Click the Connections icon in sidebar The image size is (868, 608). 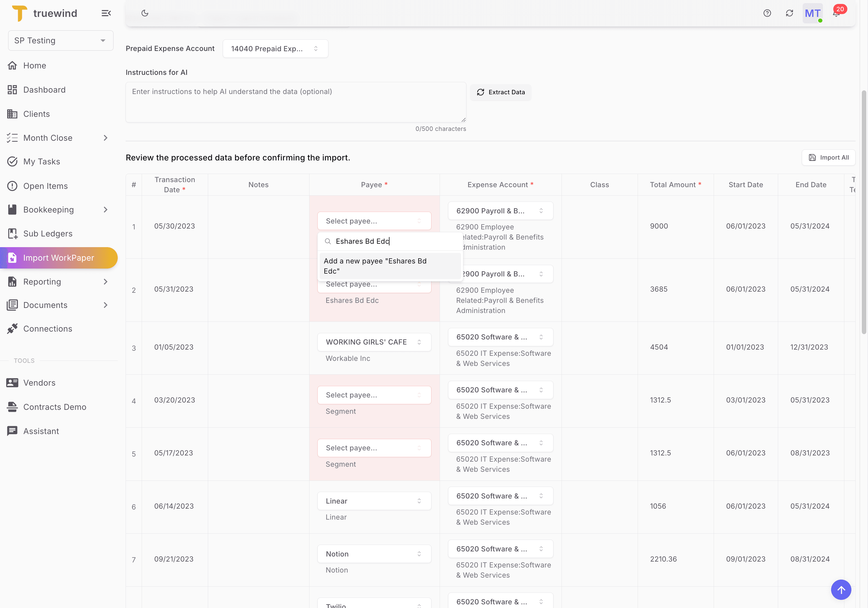click(12, 328)
